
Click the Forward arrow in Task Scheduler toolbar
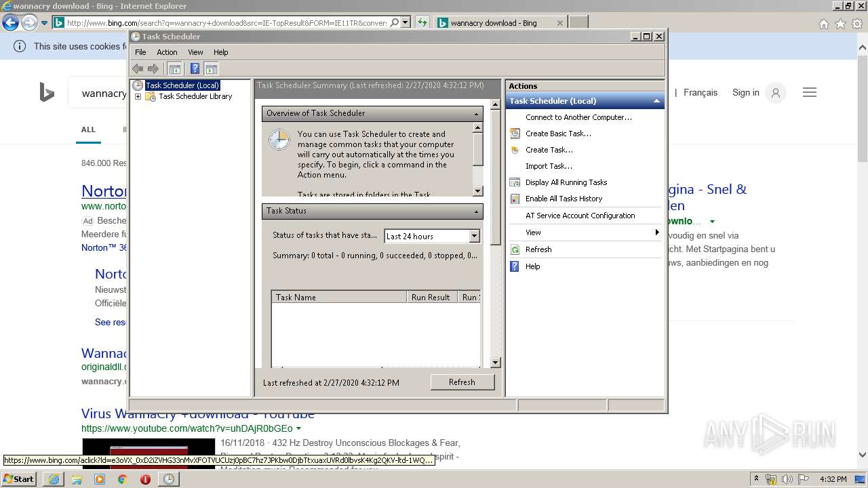click(153, 68)
